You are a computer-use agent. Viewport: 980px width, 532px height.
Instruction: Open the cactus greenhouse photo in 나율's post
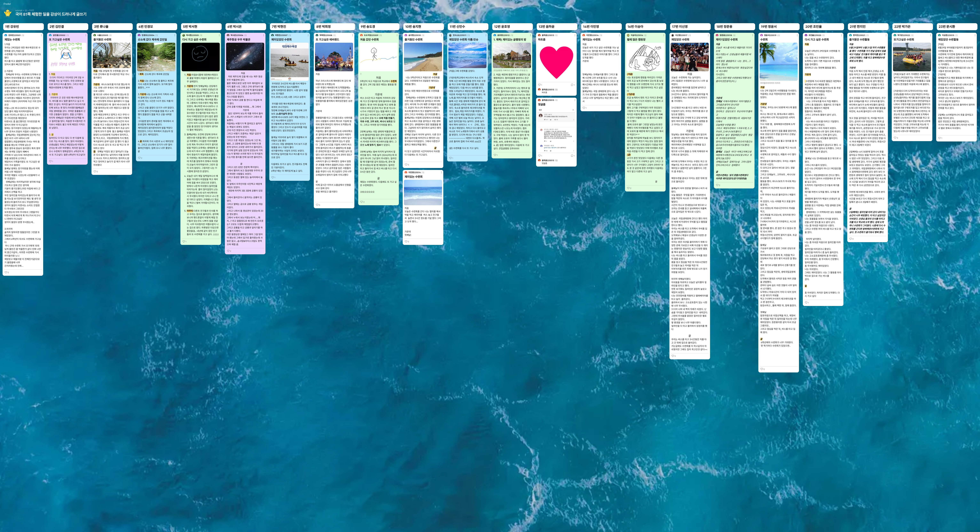click(x=111, y=55)
